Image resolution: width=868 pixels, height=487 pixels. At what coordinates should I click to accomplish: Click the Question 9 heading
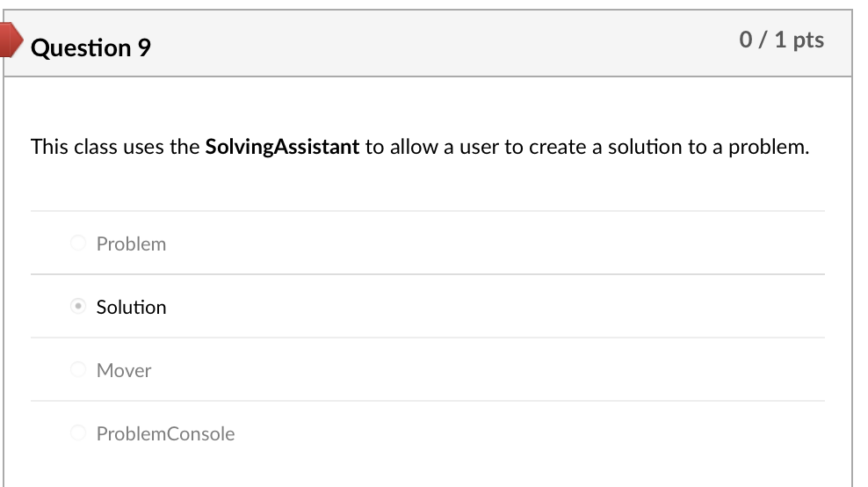pos(90,47)
